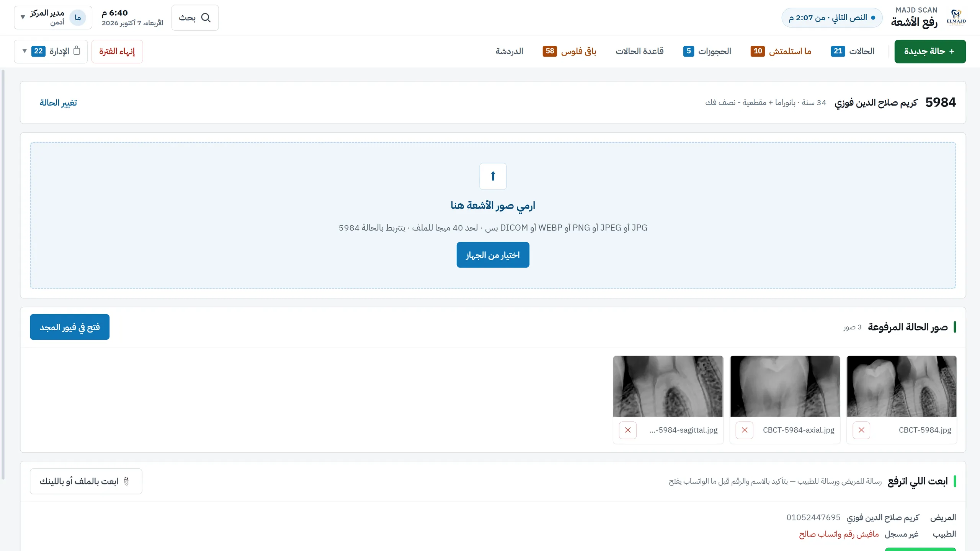Click the غير مسجل doctor value
980x551 pixels.
pyautogui.click(x=902, y=534)
